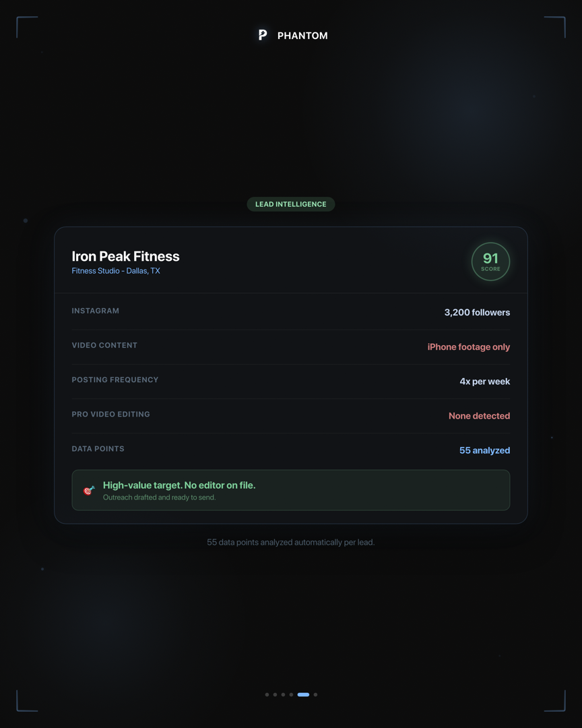Go to fourth slide pagination dot
Image resolution: width=582 pixels, height=728 pixels.
pyautogui.click(x=292, y=694)
